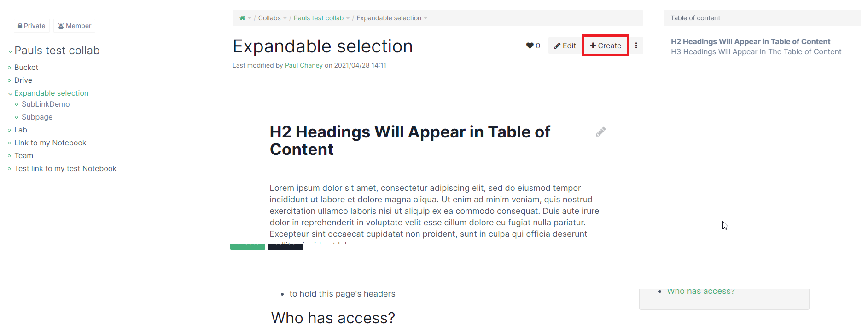Click the home icon in the breadcrumb
The height and width of the screenshot is (326, 868).
(242, 18)
